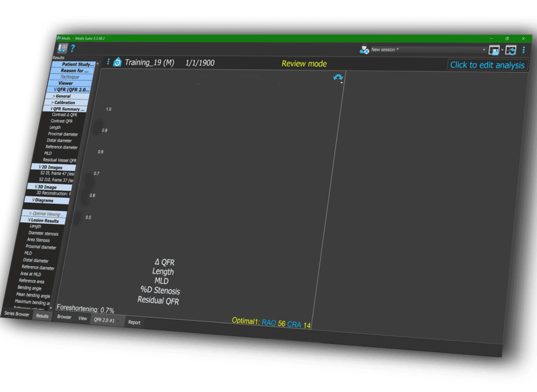Open help via the blue question mark
This screenshot has width=537, height=392.
tap(73, 49)
